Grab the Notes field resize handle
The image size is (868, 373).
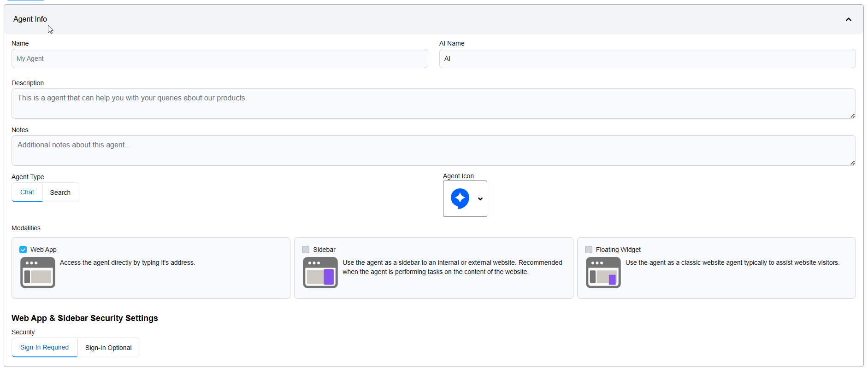[852, 163]
